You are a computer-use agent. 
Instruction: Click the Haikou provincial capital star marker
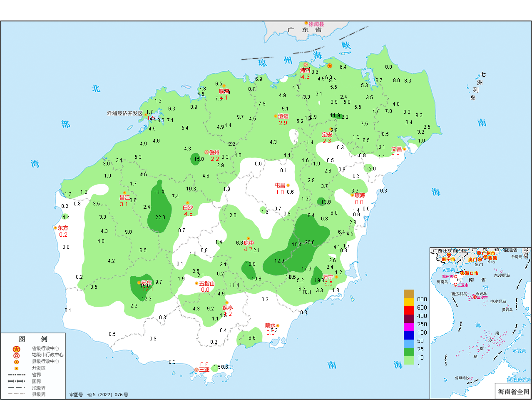[330, 66]
